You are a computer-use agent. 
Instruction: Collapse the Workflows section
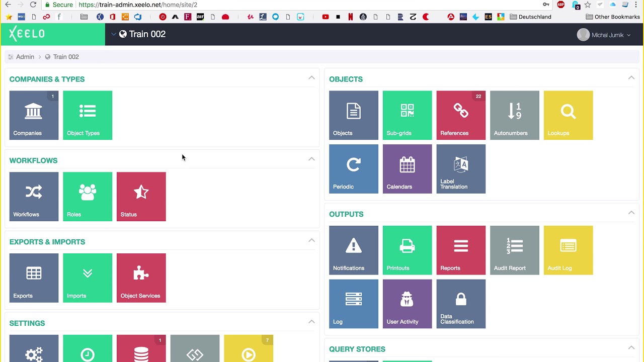(311, 159)
